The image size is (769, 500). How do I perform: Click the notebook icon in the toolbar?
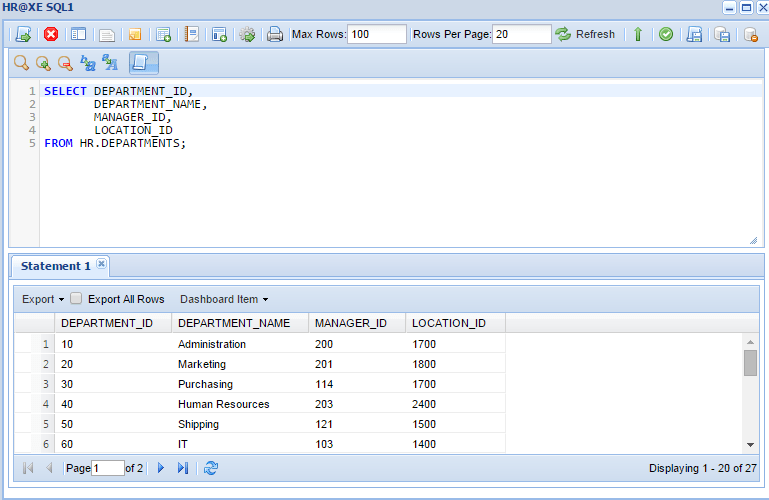tap(191, 34)
